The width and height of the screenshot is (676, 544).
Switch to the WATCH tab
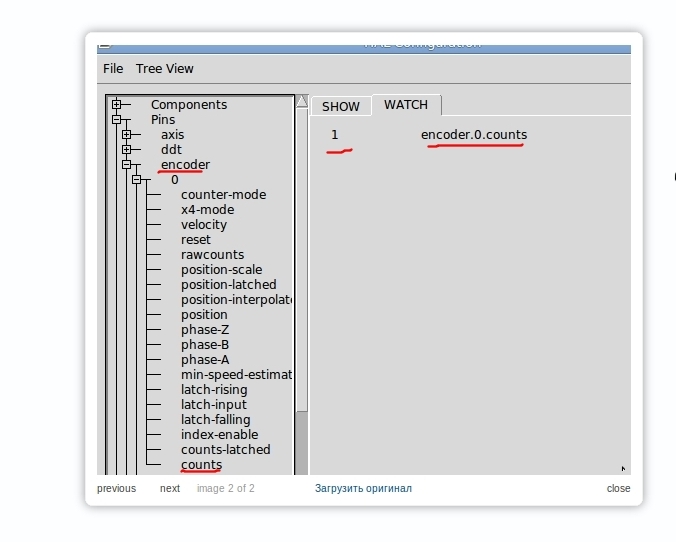[x=406, y=105]
